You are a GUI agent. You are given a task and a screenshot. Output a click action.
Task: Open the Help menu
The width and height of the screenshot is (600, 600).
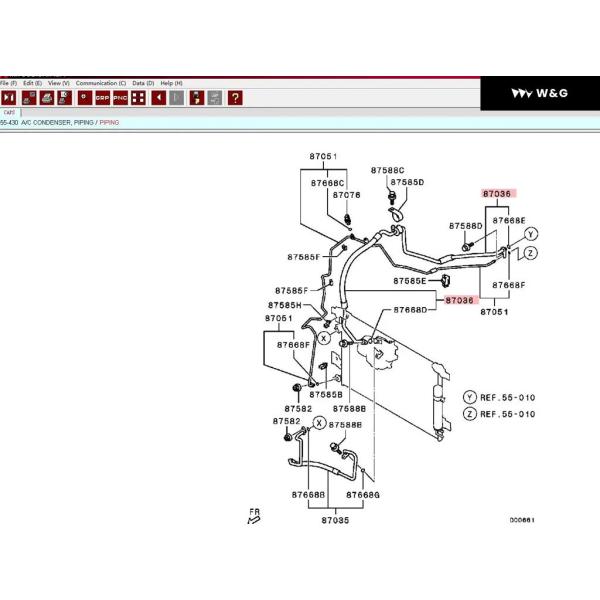point(172,83)
